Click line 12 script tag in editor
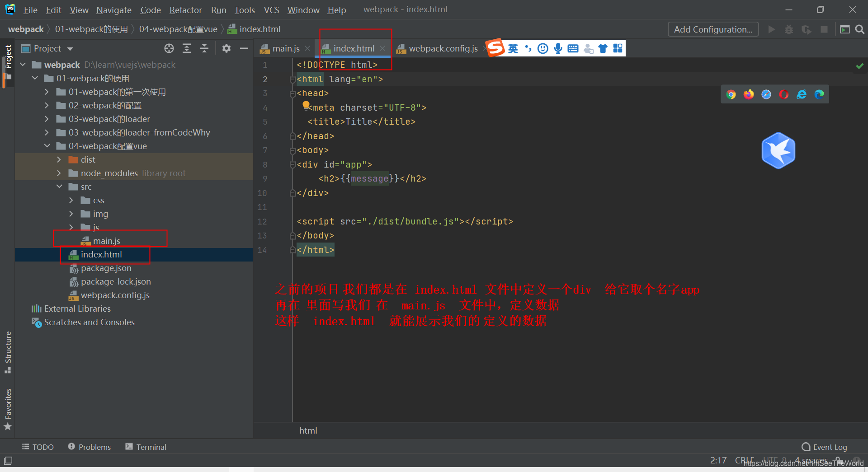The image size is (868, 472). [405, 221]
